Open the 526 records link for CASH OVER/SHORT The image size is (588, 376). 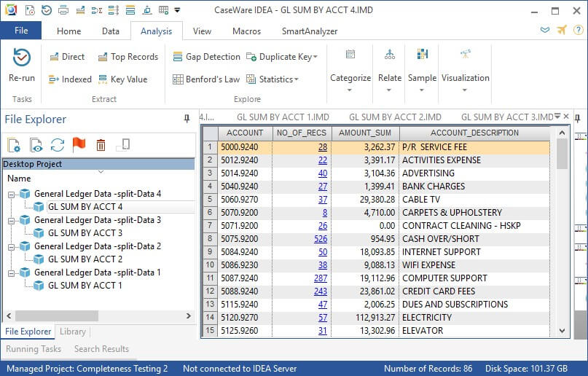(321, 239)
